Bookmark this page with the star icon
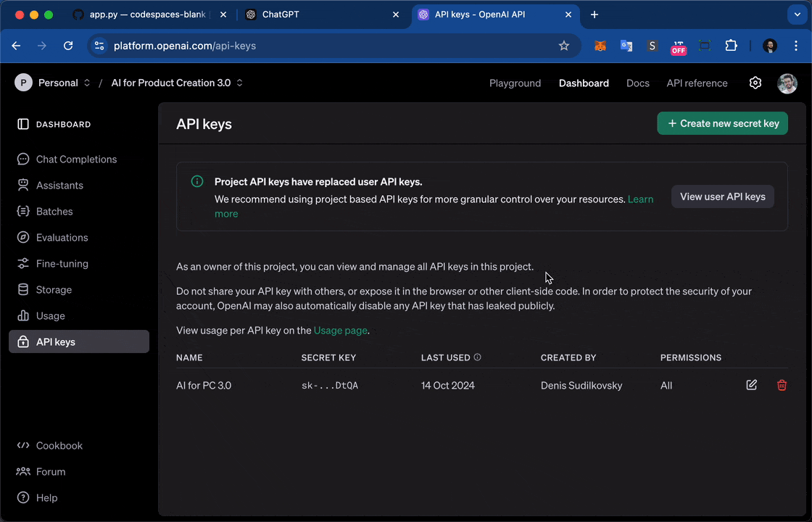The image size is (812, 522). tap(564, 46)
